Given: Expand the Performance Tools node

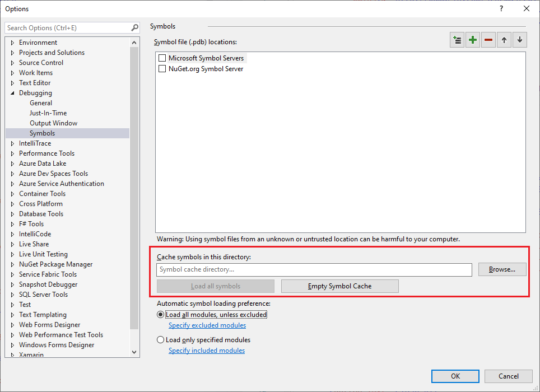Looking at the screenshot, I should (x=13, y=153).
